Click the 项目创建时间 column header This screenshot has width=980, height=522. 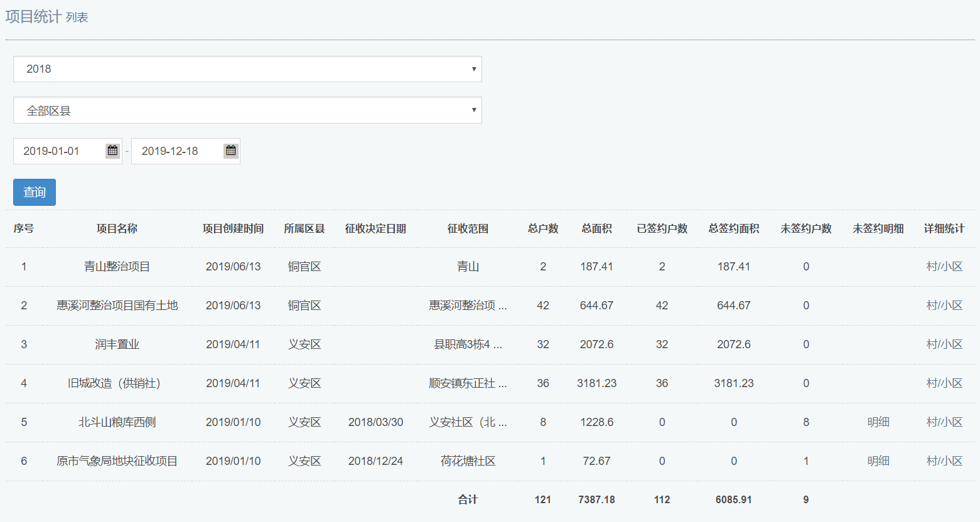coord(233,228)
